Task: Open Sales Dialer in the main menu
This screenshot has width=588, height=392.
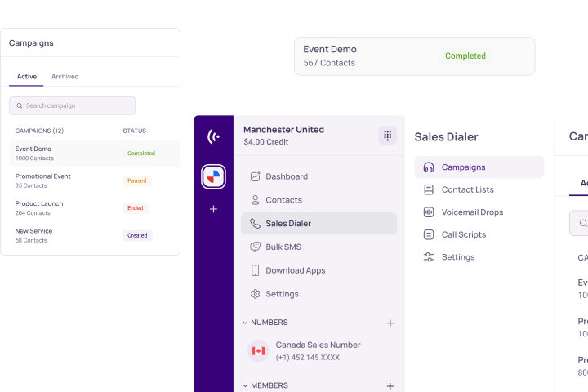Action: (318, 224)
